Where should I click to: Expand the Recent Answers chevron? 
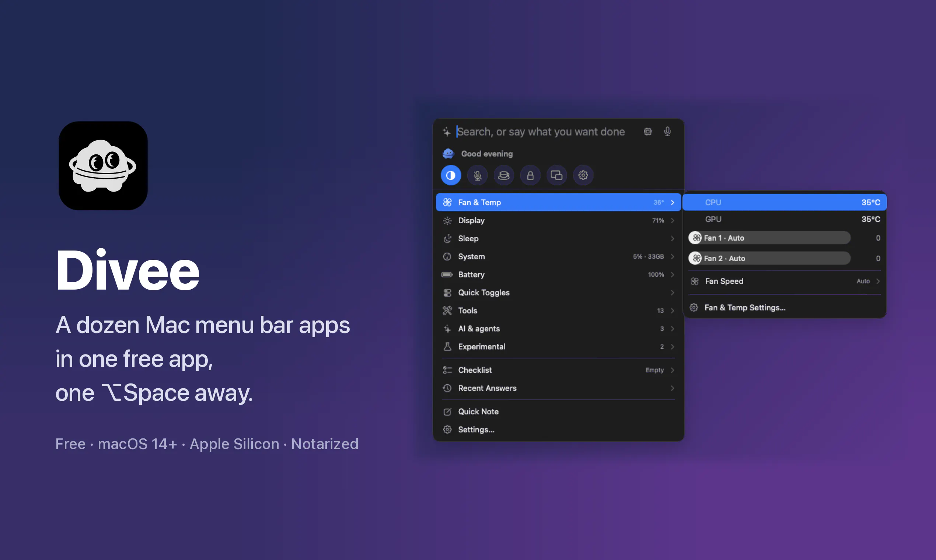673,388
